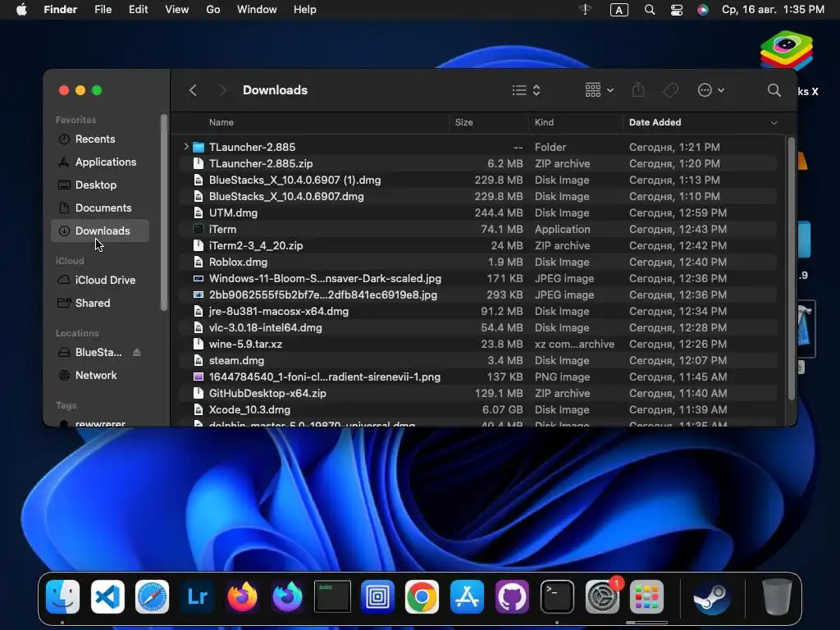Screen dimensions: 840x630
Task: Select Desktop in sidebar
Action: click(100, 185)
